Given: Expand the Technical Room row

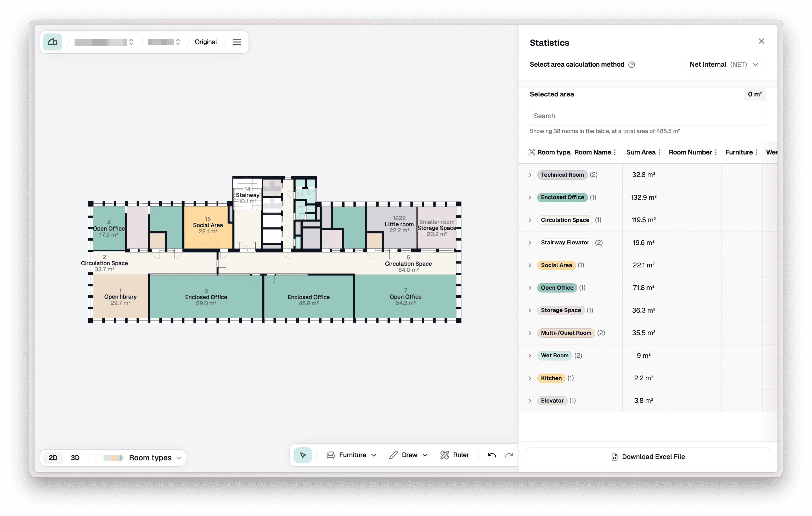Looking at the screenshot, I should pos(530,175).
